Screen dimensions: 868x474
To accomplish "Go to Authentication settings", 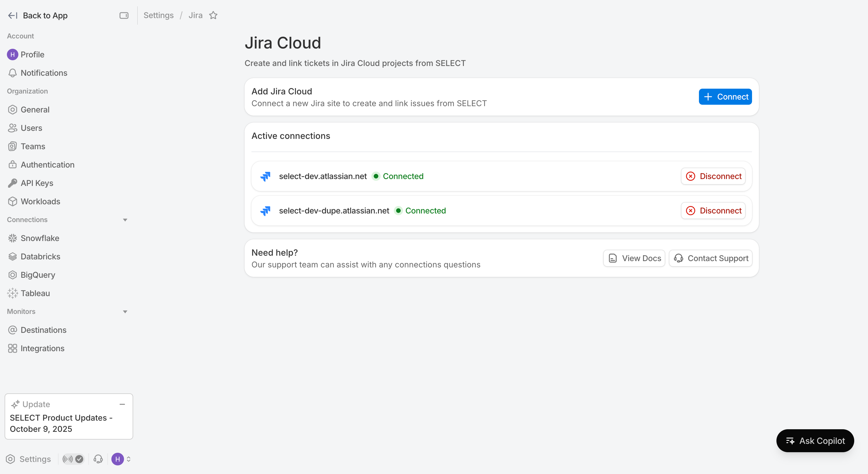I will coord(48,165).
